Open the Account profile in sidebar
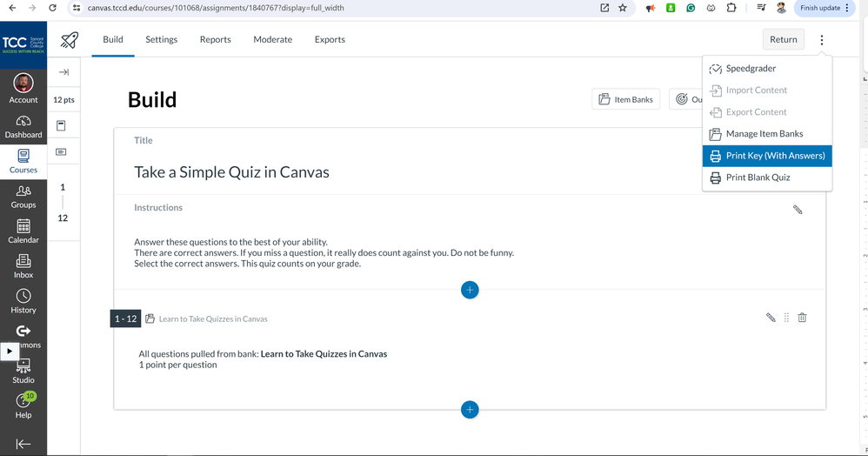The image size is (868, 456). pos(23,89)
